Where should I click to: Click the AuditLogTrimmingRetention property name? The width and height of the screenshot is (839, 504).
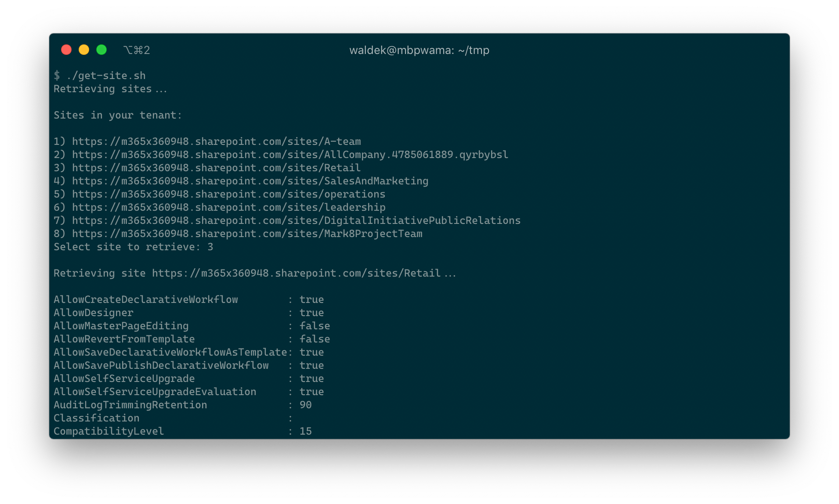(130, 405)
